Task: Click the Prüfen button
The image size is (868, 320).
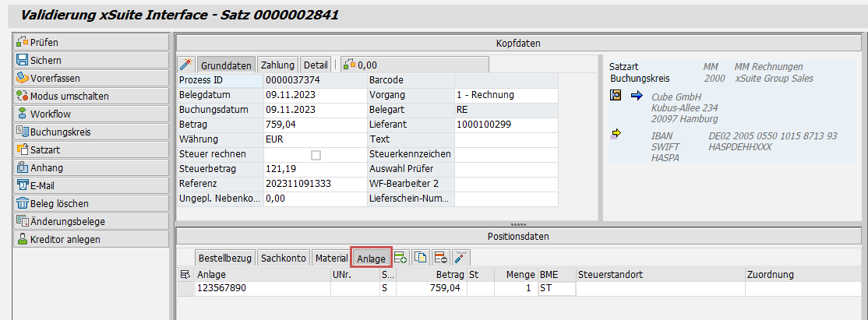Action: click(91, 42)
